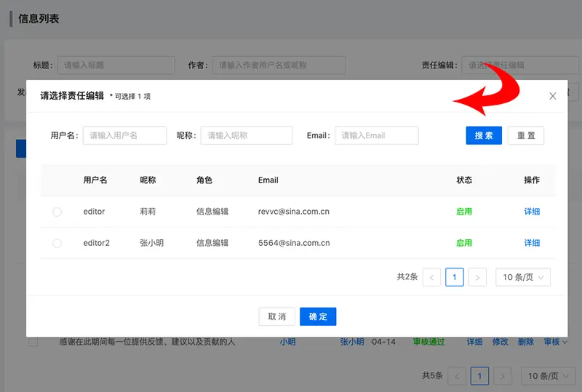Tick the checkbox of the background list row
The width and height of the screenshot is (582, 392).
click(x=33, y=342)
